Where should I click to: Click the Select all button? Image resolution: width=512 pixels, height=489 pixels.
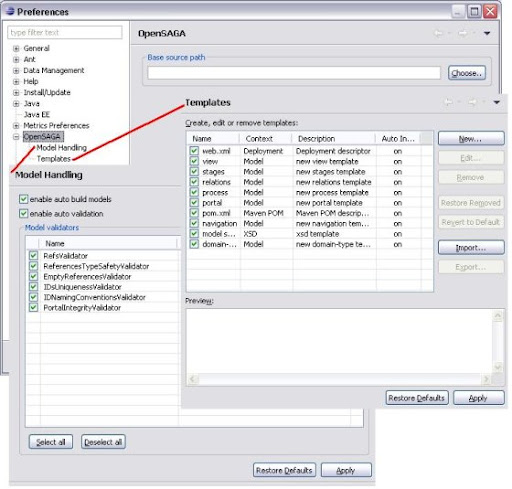coord(51,442)
